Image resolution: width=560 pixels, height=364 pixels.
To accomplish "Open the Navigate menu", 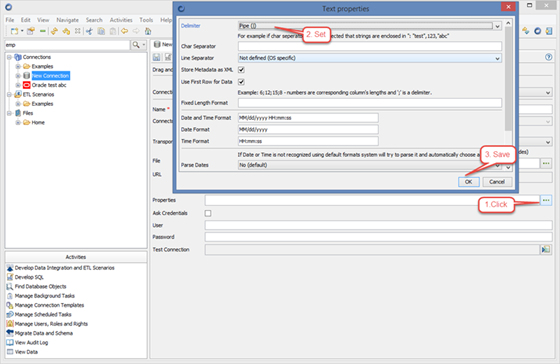I will [x=67, y=20].
